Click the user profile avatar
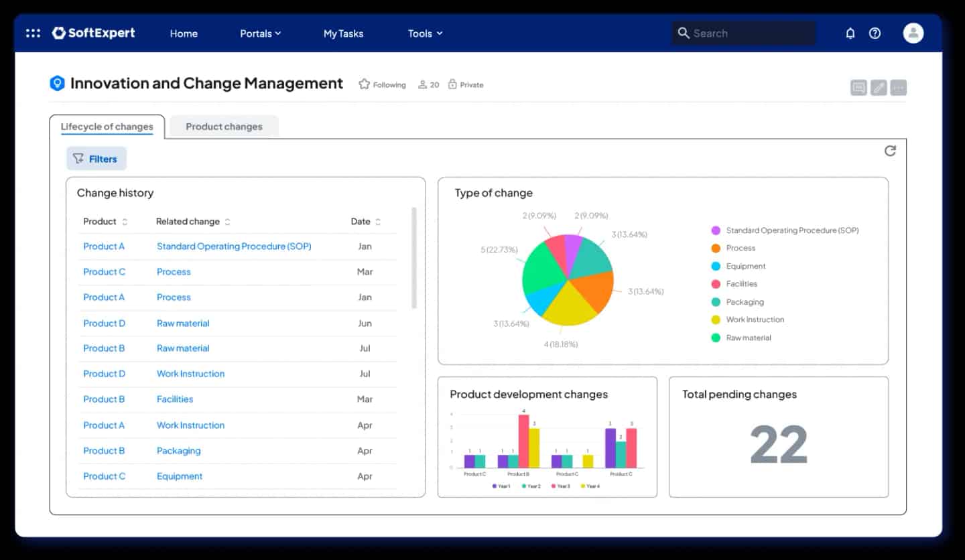Viewport: 965px width, 560px height. pos(913,32)
